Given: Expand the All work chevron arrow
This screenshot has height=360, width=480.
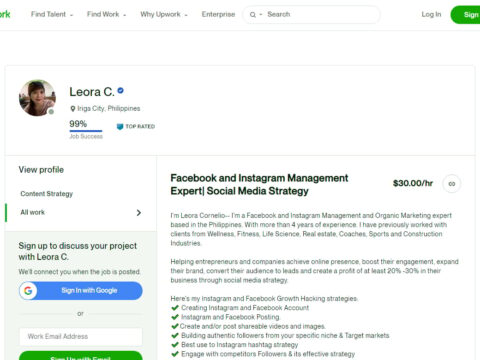Looking at the screenshot, I should pos(139,213).
